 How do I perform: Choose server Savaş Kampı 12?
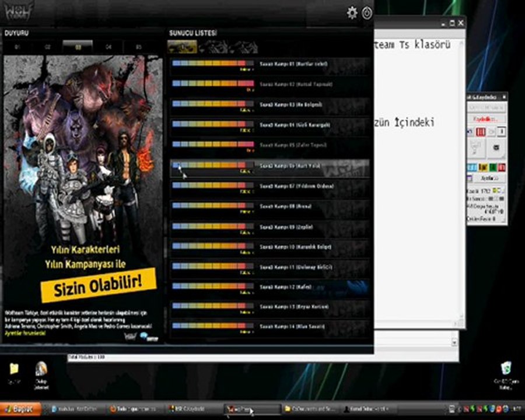[271, 289]
